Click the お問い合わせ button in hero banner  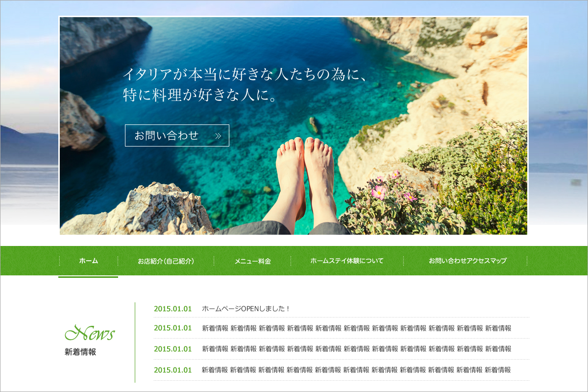click(x=177, y=136)
